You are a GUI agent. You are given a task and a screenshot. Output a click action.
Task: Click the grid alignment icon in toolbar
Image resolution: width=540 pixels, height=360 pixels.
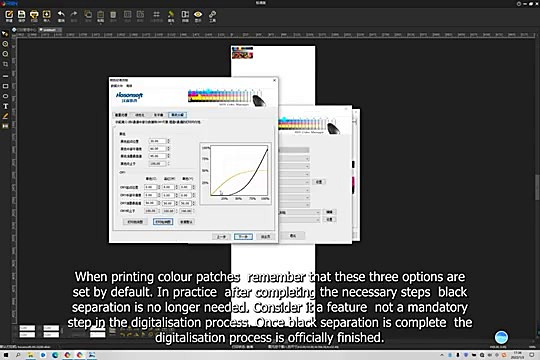pyautogui.click(x=156, y=16)
